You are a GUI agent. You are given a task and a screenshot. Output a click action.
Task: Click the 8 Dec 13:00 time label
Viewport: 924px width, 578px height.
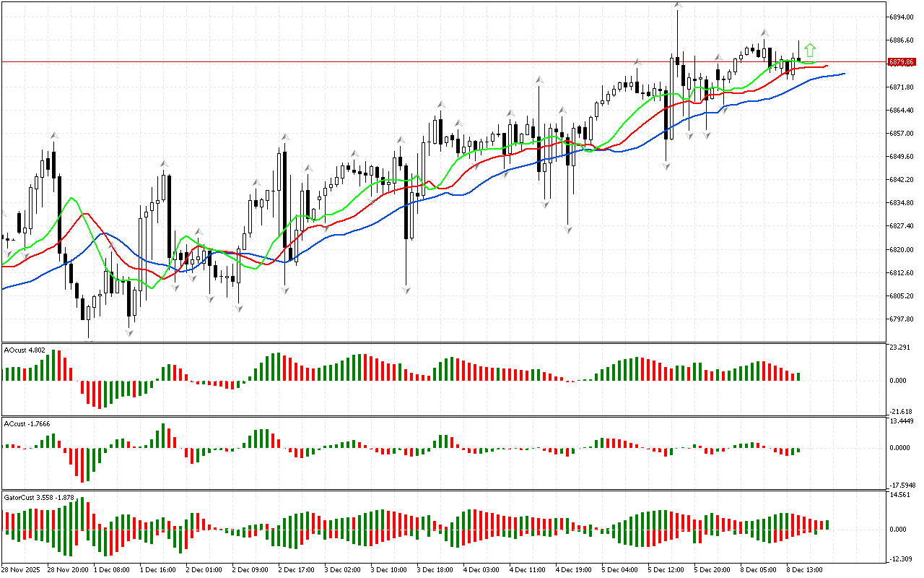[802, 570]
